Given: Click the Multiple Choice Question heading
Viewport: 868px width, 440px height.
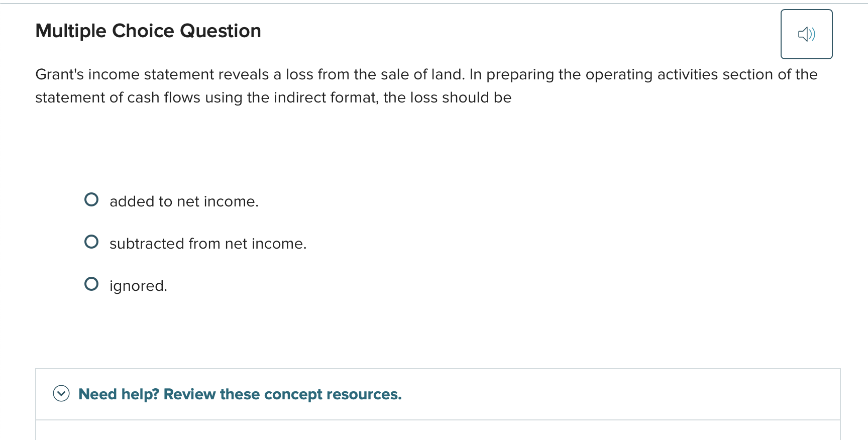Looking at the screenshot, I should pyautogui.click(x=148, y=31).
